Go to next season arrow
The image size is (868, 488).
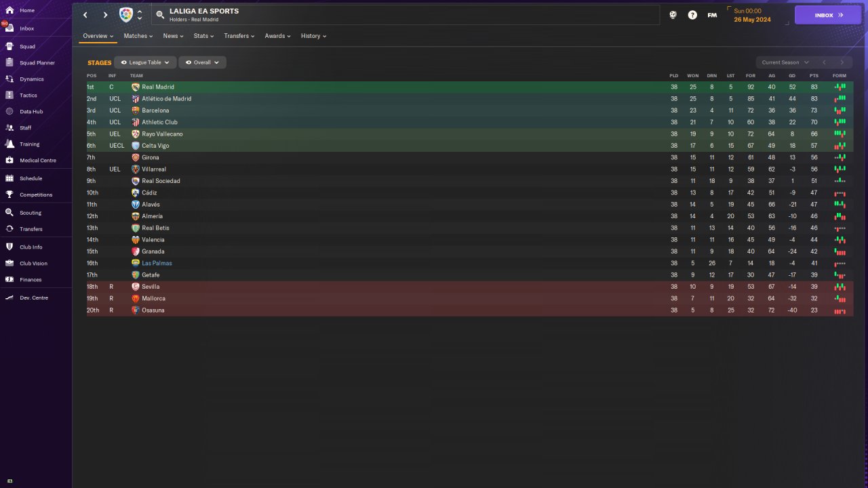pos(842,62)
